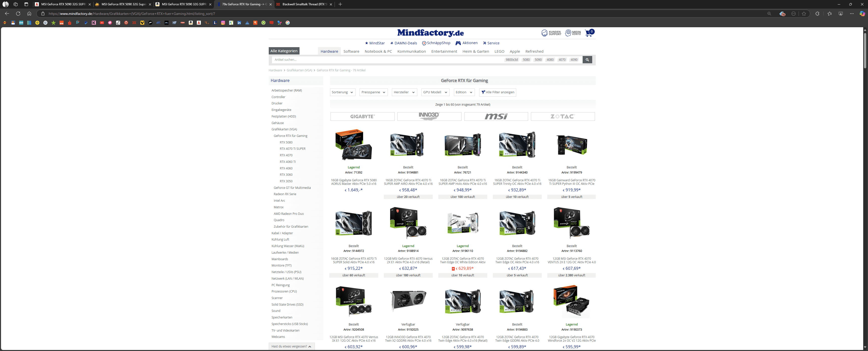868x351 pixels.
Task: Open Gigabyte RTX 5080 AORUS Master thumbnail
Action: point(354,145)
